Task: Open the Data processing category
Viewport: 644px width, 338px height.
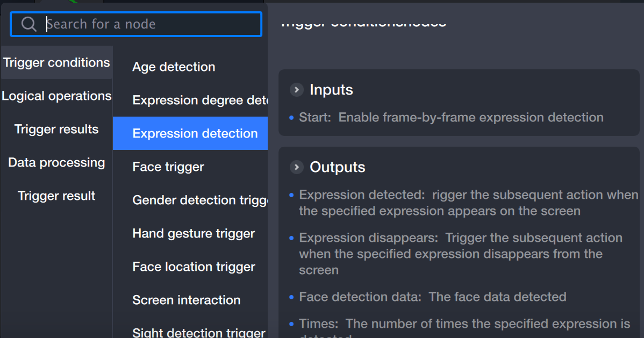Action: (56, 163)
